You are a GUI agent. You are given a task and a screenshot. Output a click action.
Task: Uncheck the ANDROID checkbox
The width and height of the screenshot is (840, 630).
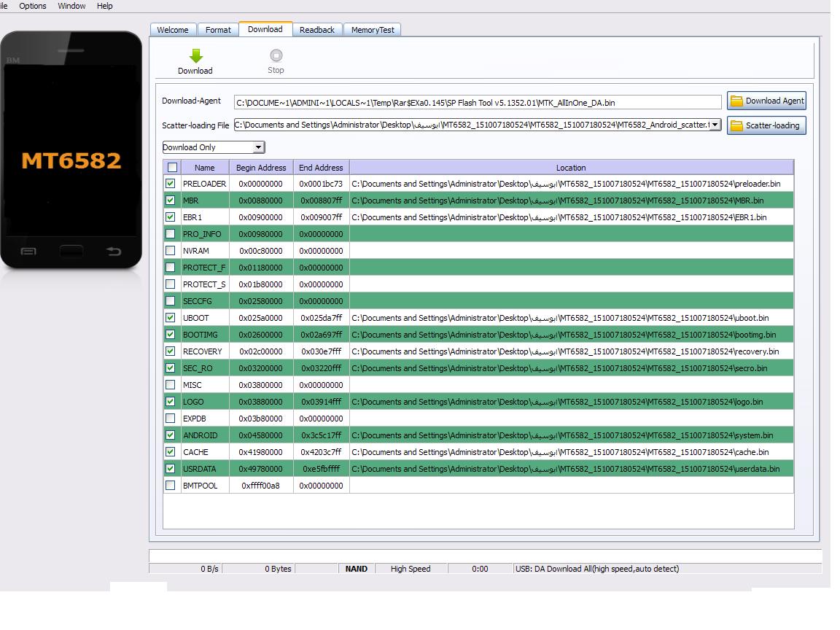click(171, 435)
